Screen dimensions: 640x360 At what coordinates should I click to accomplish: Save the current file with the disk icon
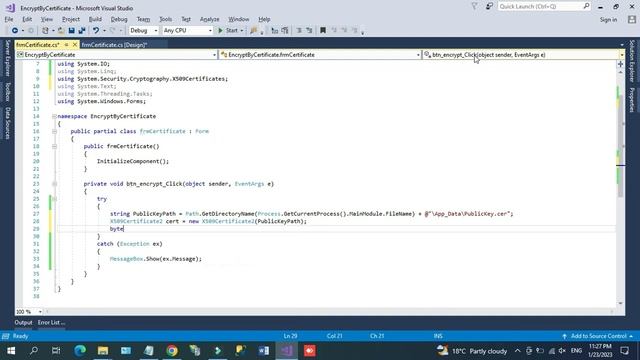(71, 31)
